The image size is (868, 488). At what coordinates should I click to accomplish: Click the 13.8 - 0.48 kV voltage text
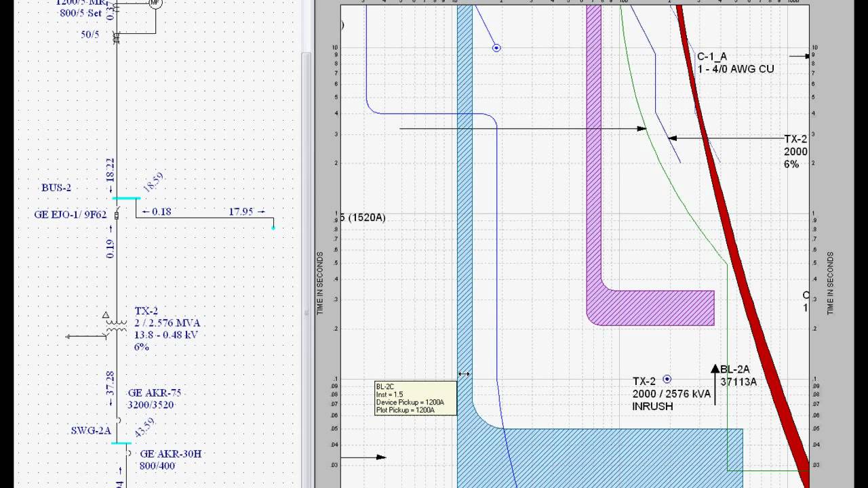click(x=165, y=335)
